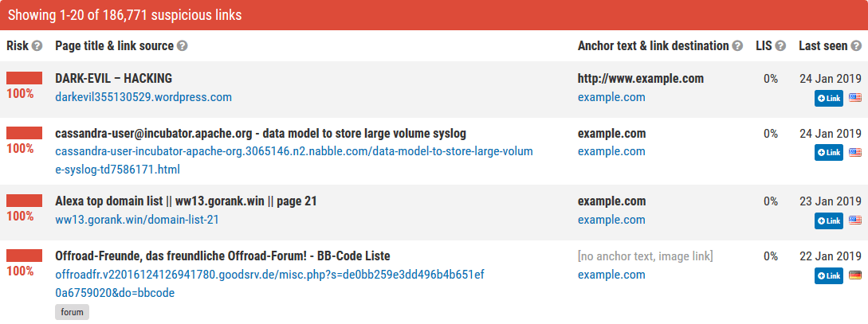Open example.com destination link in DARK-EVIL row
868x324 pixels.
click(x=611, y=97)
